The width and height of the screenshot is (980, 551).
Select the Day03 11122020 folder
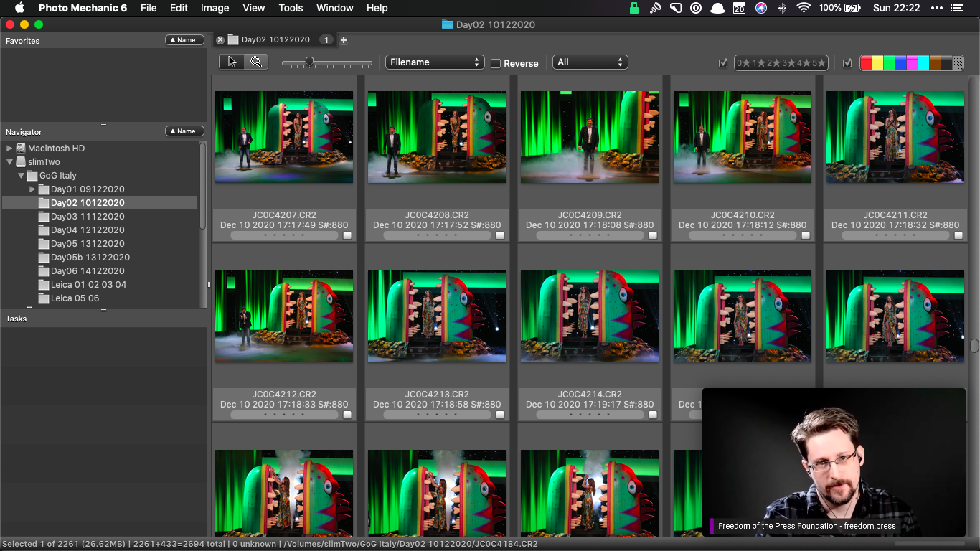(88, 216)
